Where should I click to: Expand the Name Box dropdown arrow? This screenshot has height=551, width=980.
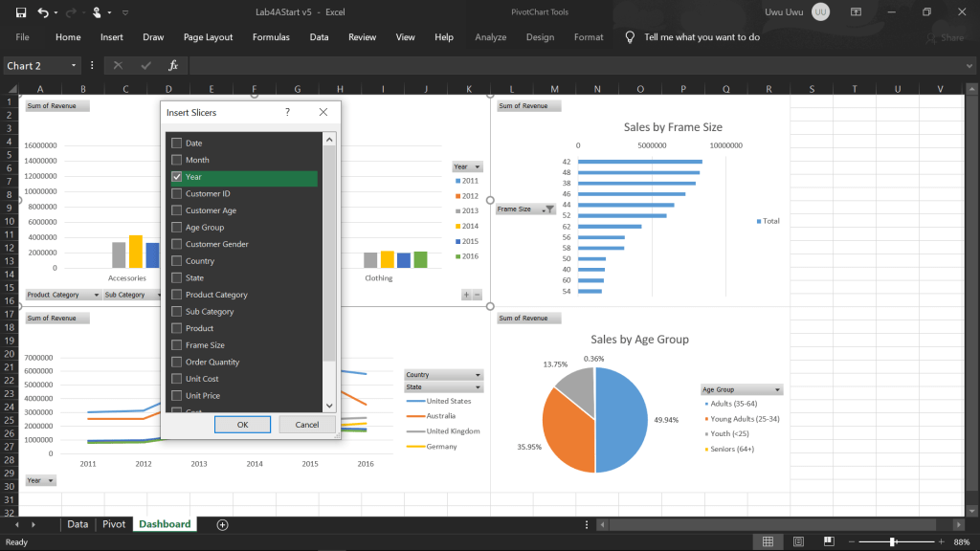click(74, 66)
